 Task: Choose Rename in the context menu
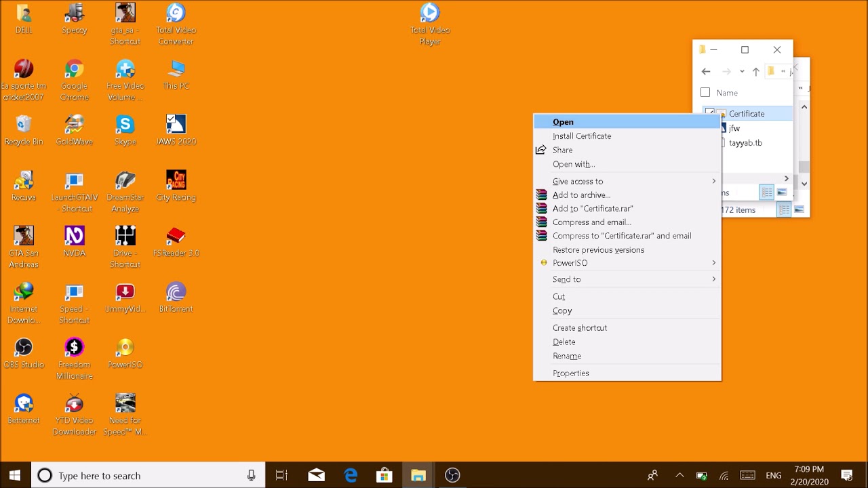pyautogui.click(x=627, y=357)
